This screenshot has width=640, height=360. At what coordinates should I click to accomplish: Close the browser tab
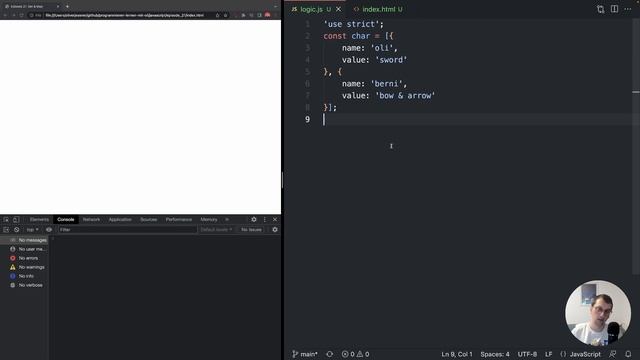[x=58, y=6]
